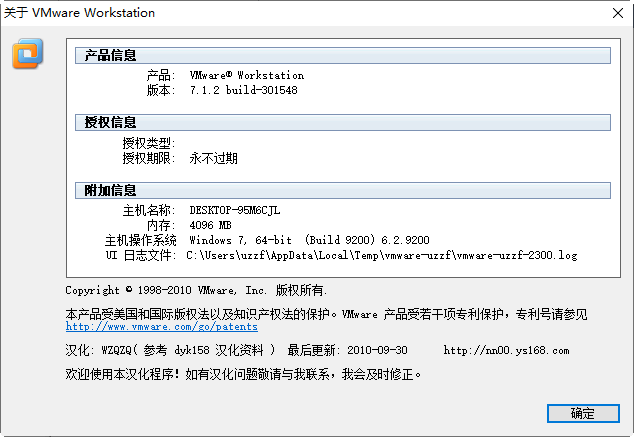634x437 pixels.
Task: Click the 授权期限 label
Action: click(x=148, y=158)
